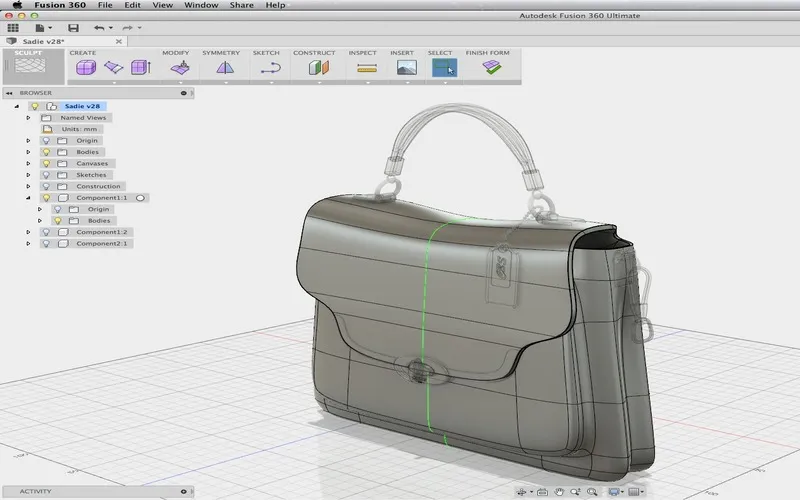Open the Construct panel dropdown arrow
Viewport: 800px width, 500px height.
[x=319, y=82]
